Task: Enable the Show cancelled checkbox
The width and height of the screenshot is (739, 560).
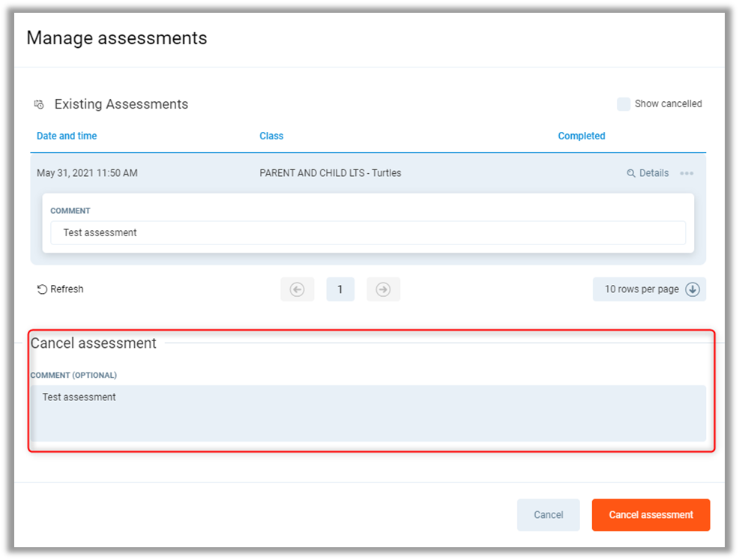Action: point(624,104)
